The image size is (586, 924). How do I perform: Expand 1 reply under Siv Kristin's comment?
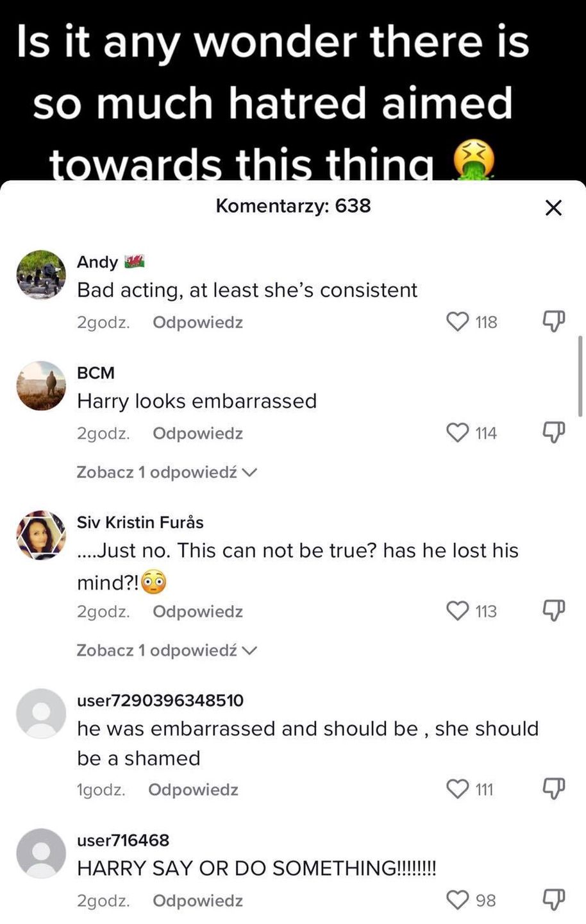[x=167, y=650]
